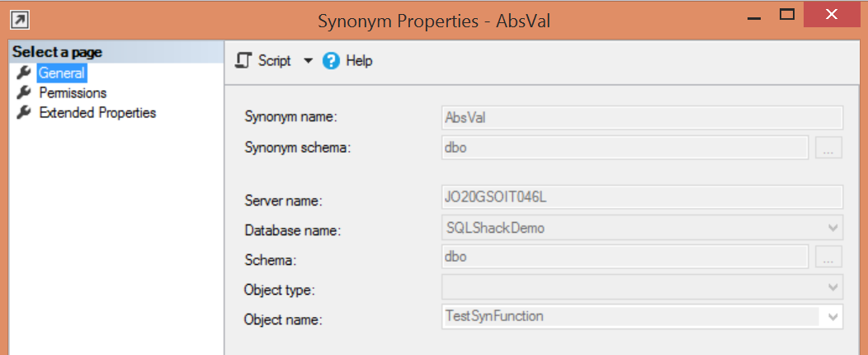868x355 pixels.
Task: Click the Help text link
Action: [x=359, y=61]
